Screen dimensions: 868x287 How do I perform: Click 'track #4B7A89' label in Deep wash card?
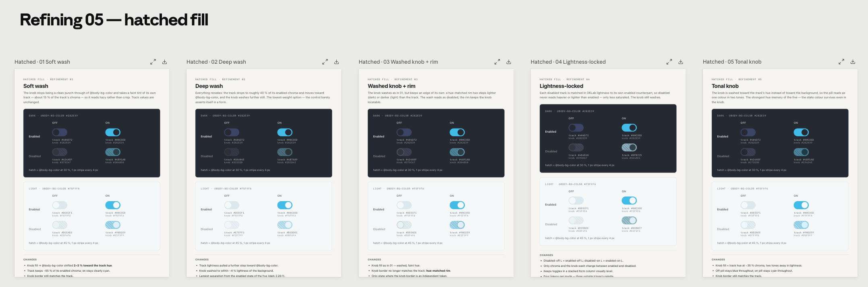288,160
